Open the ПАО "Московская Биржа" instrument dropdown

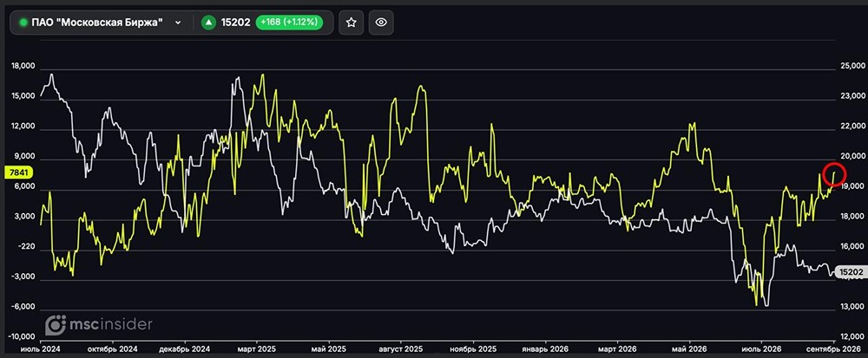click(x=178, y=23)
